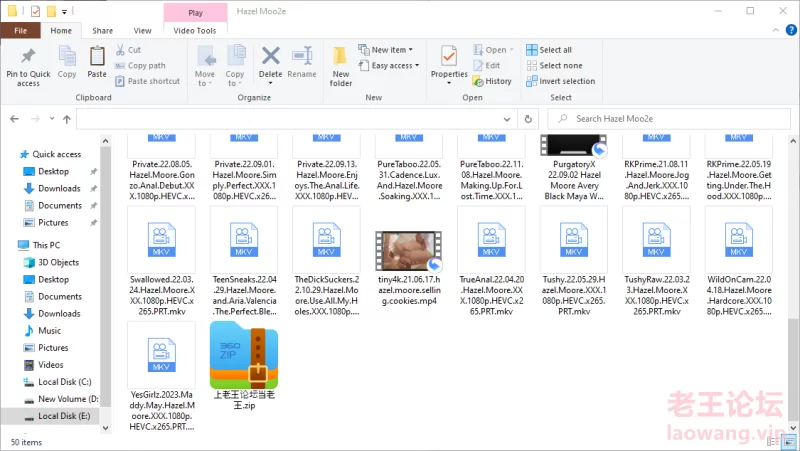Open the File menu
The image size is (800, 451).
(20, 31)
